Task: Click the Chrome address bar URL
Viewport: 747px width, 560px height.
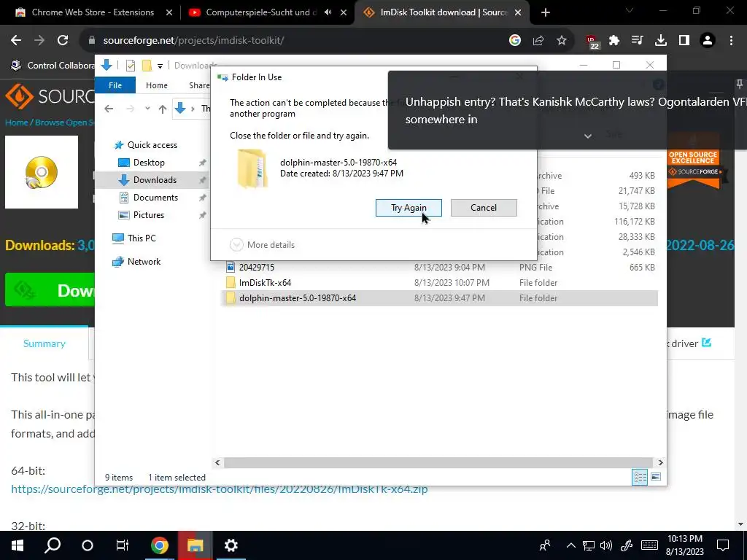Action: (193, 41)
